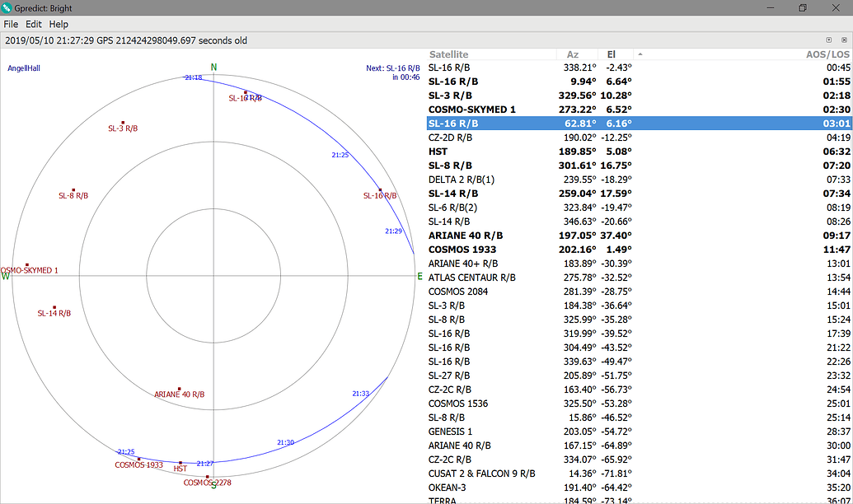Click the 21:29 time marker on the pass track
This screenshot has height=504, width=853.
(393, 231)
